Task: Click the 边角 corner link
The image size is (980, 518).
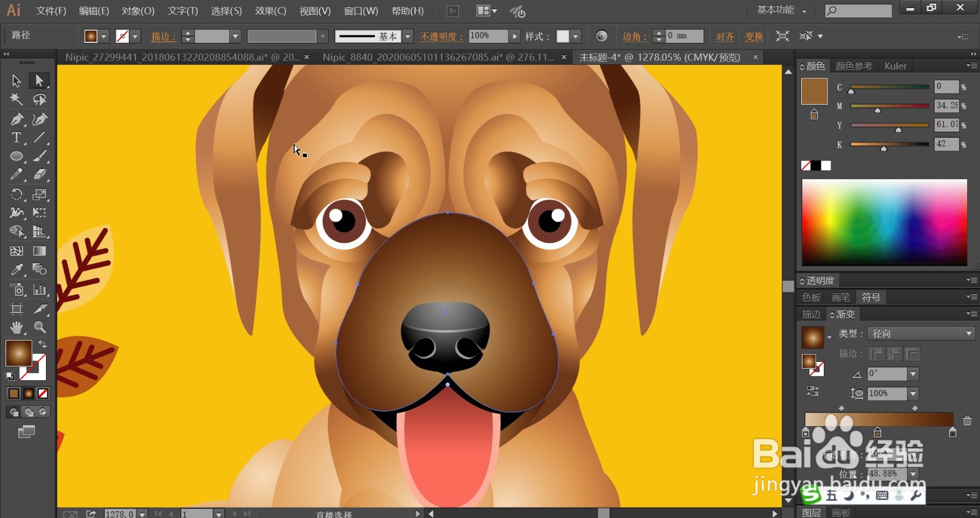Action: pos(635,37)
